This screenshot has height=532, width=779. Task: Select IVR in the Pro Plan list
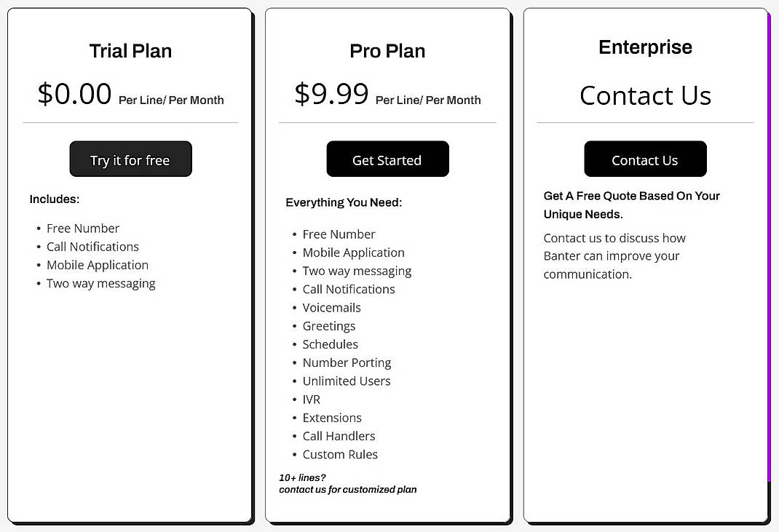point(312,399)
